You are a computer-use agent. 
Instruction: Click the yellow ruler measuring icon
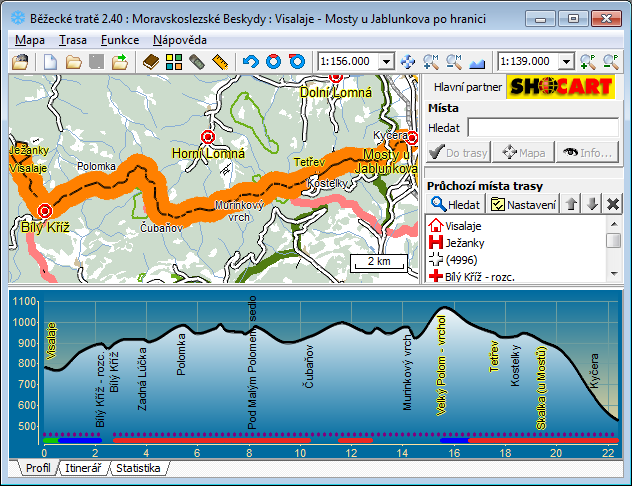tap(221, 62)
